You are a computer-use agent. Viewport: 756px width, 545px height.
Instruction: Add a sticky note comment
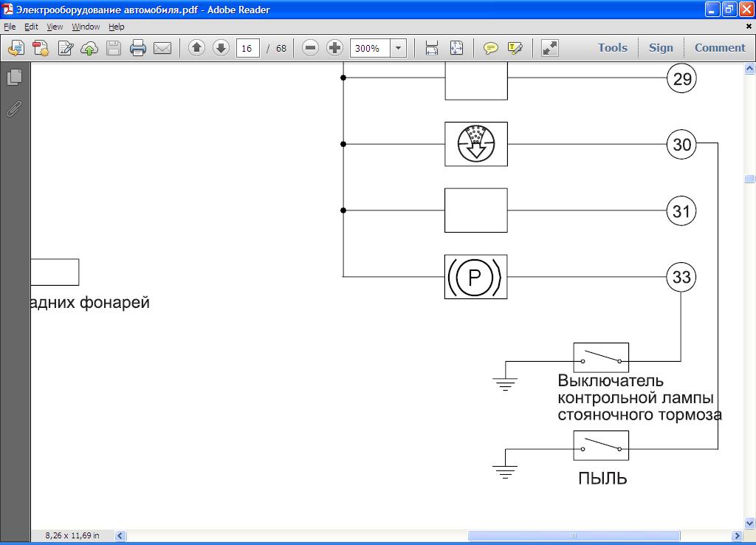[491, 48]
